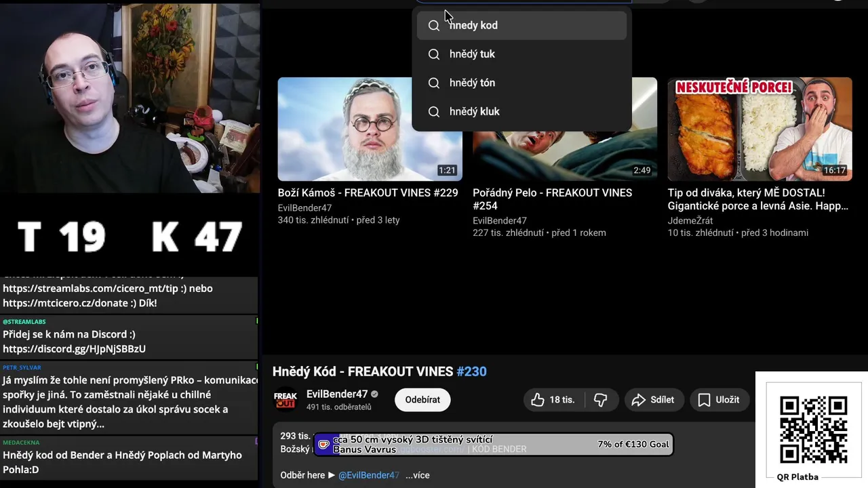Viewport: 868px width, 488px height.
Task: Click magnifier icon beside 'hnědý tuk'
Action: coord(434,54)
